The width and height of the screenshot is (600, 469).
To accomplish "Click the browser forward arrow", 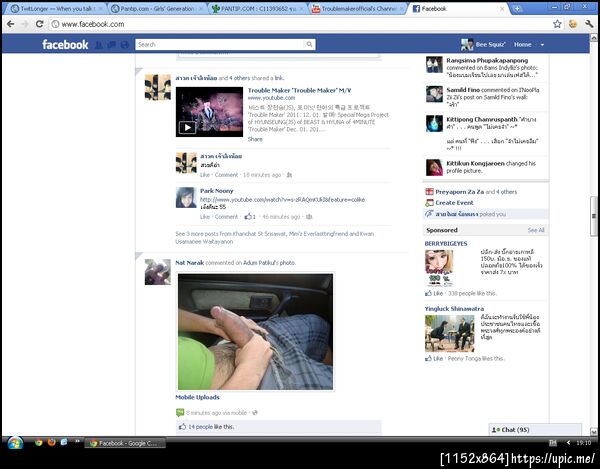I will point(25,24).
